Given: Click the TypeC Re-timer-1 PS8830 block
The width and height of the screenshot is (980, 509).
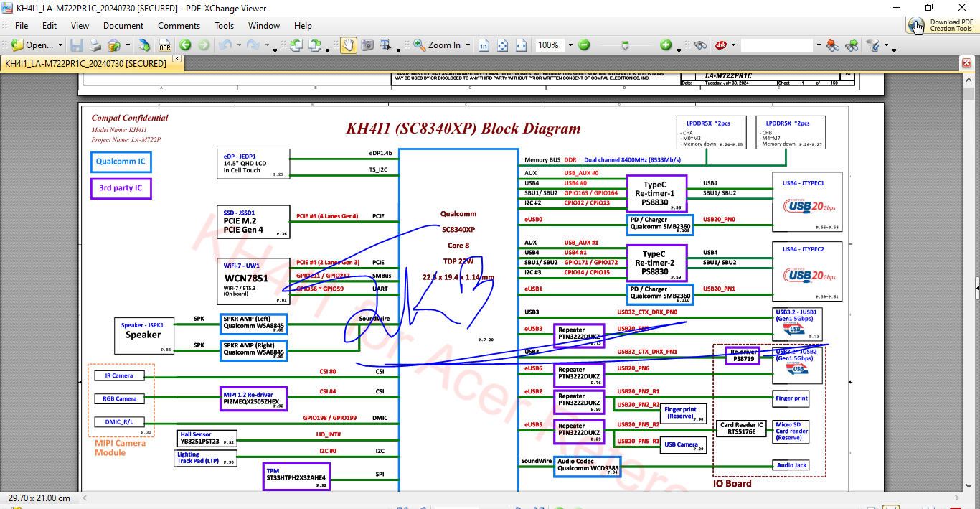Looking at the screenshot, I should 656,194.
